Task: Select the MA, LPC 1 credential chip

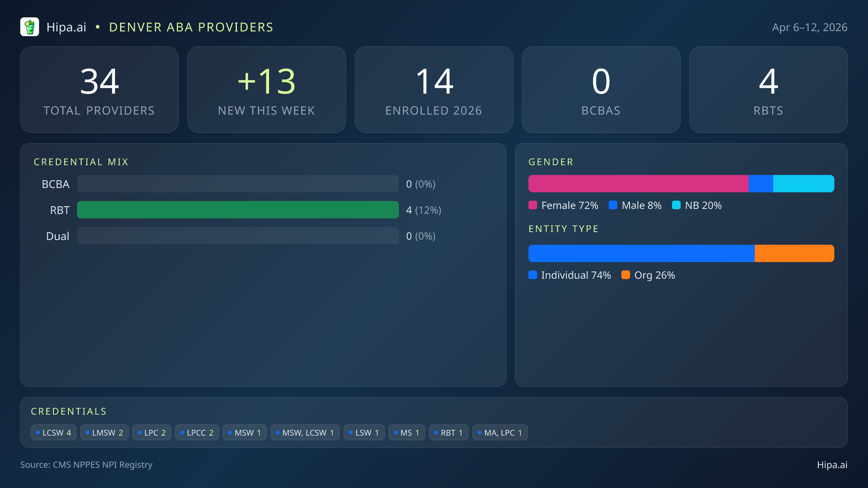Action: tap(500, 433)
